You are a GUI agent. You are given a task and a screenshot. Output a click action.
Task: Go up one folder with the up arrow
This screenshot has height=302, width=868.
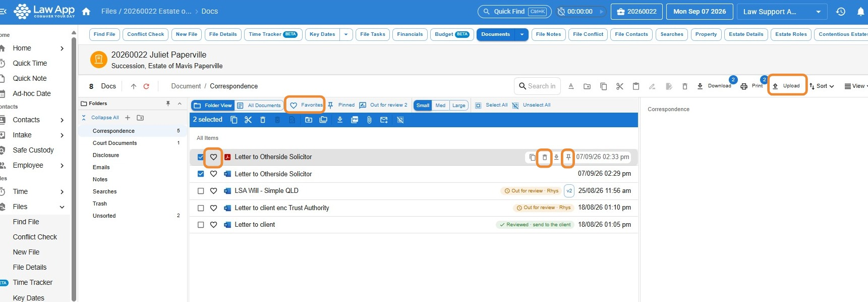(134, 86)
